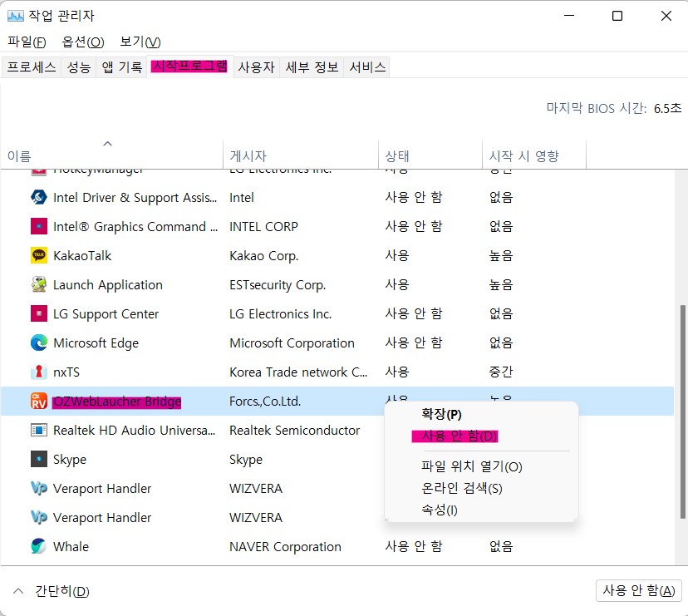Sort by the 시작 시 영향 column header
The height and width of the screenshot is (616, 688).
coord(534,154)
